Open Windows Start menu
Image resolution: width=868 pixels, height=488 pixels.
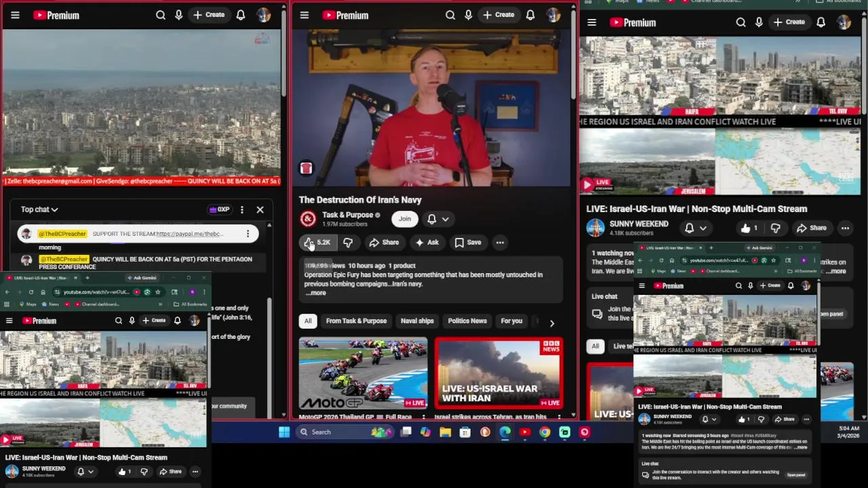coord(284,432)
